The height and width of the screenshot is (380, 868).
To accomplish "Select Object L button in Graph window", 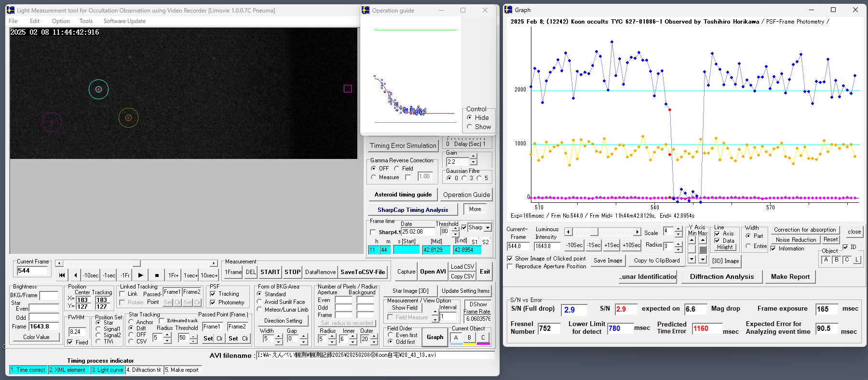I will [x=857, y=260].
